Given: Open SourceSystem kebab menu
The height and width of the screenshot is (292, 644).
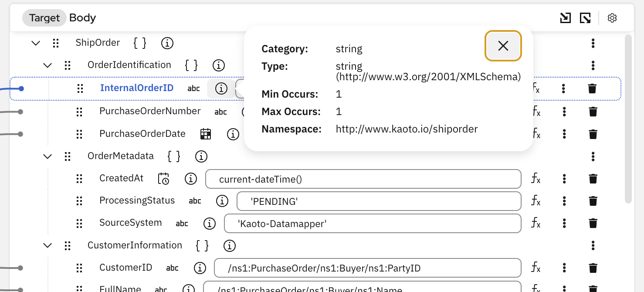Looking at the screenshot, I should 564,223.
